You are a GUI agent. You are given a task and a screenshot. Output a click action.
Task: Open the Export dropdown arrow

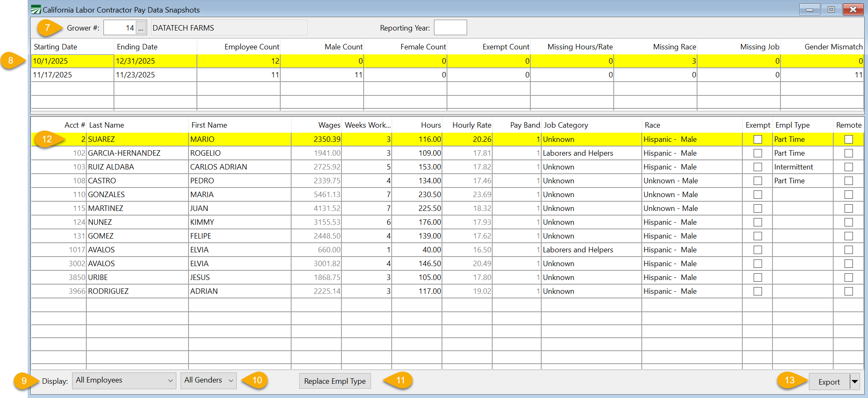pyautogui.click(x=855, y=382)
